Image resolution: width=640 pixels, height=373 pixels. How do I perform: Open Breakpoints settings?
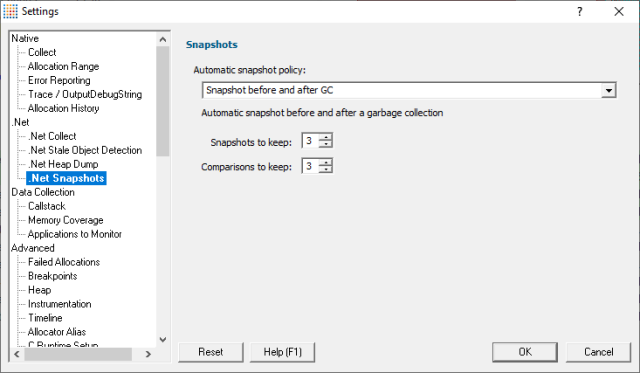point(52,276)
